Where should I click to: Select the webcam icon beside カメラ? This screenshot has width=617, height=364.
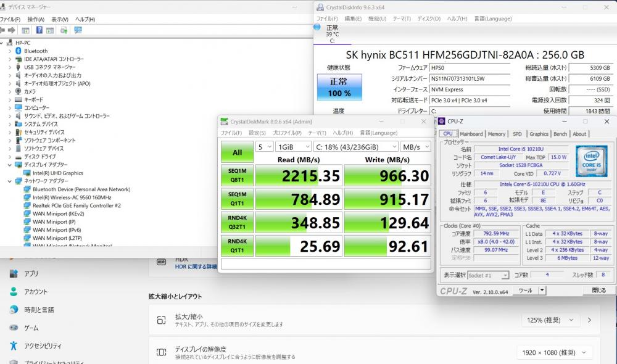click(x=18, y=91)
